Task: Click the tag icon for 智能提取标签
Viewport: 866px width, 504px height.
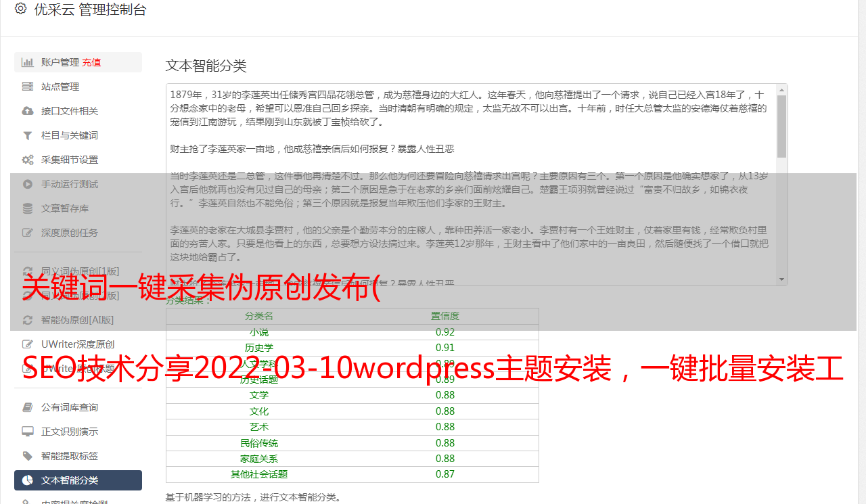Action: pos(28,456)
